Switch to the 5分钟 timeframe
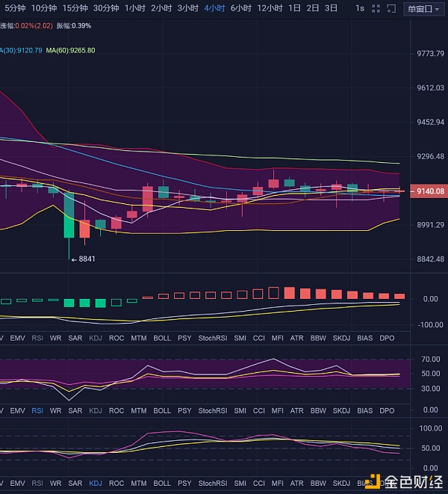 (x=15, y=8)
